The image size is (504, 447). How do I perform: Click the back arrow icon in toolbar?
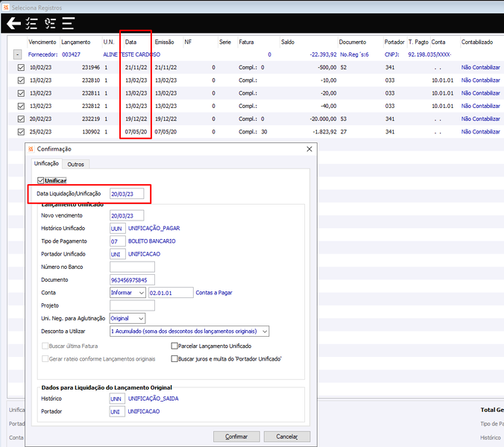[x=14, y=23]
